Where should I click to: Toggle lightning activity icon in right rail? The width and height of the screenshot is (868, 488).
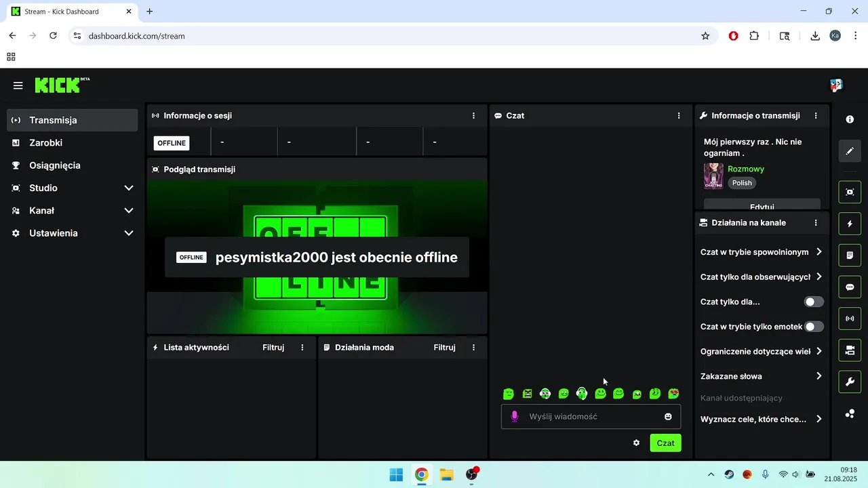[x=850, y=224]
